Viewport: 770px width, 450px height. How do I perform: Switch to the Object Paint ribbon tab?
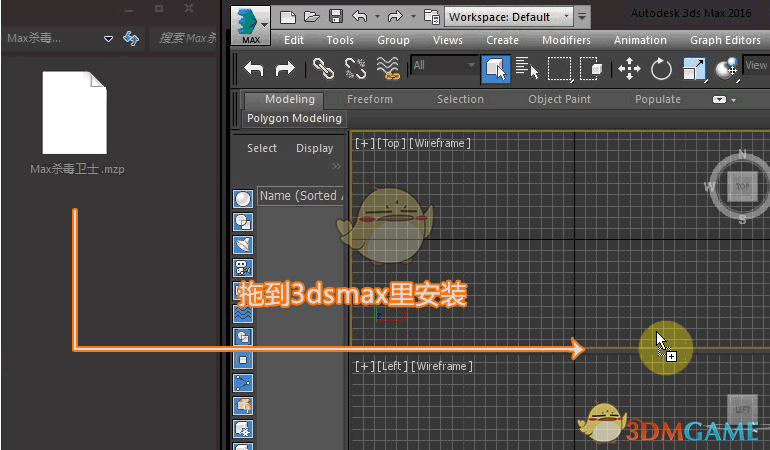coord(559,99)
